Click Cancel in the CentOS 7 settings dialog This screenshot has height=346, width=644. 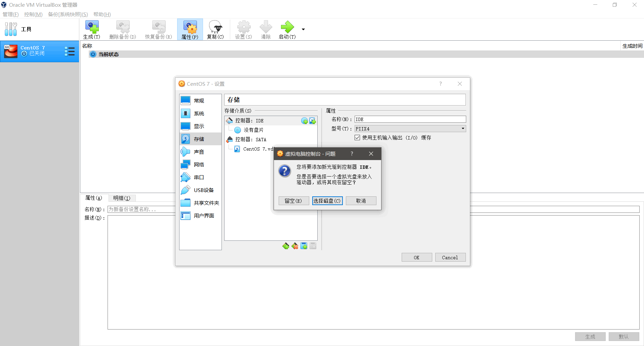pyautogui.click(x=450, y=258)
